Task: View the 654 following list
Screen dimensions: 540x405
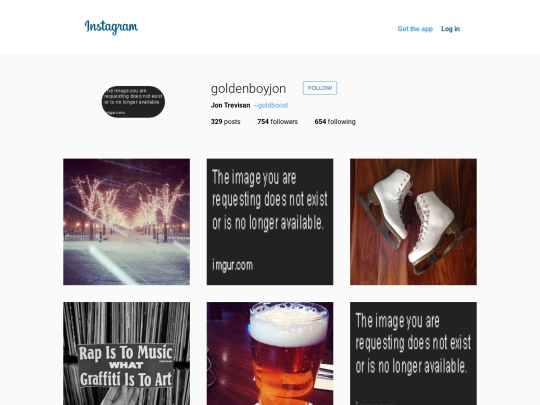Action: (x=335, y=122)
